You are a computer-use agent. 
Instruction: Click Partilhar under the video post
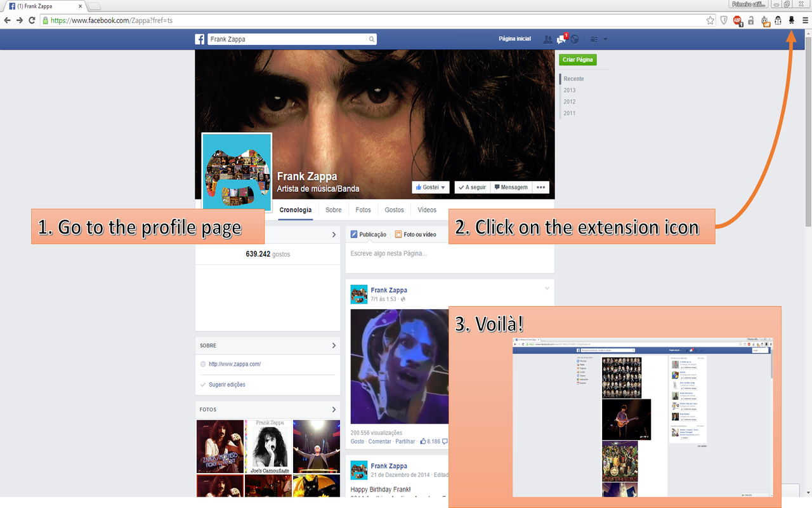405,441
